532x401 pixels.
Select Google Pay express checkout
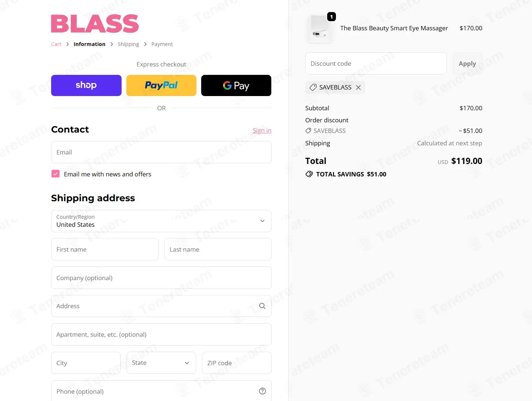click(236, 85)
